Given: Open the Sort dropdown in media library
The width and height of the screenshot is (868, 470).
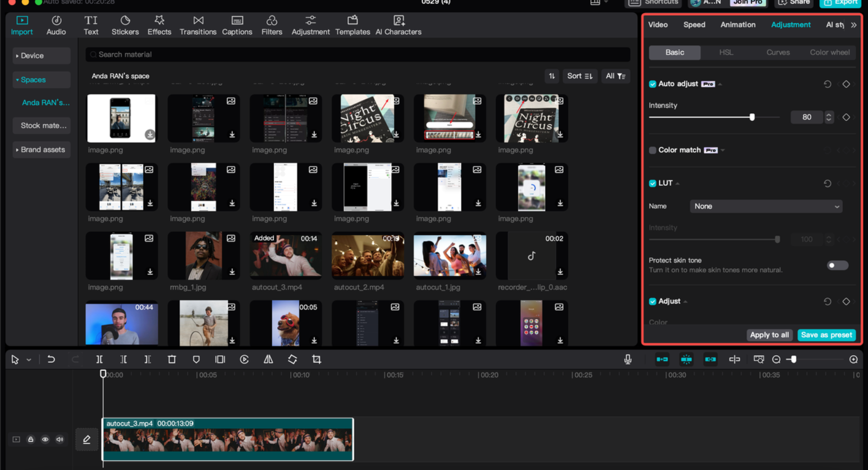Looking at the screenshot, I should click(x=579, y=76).
